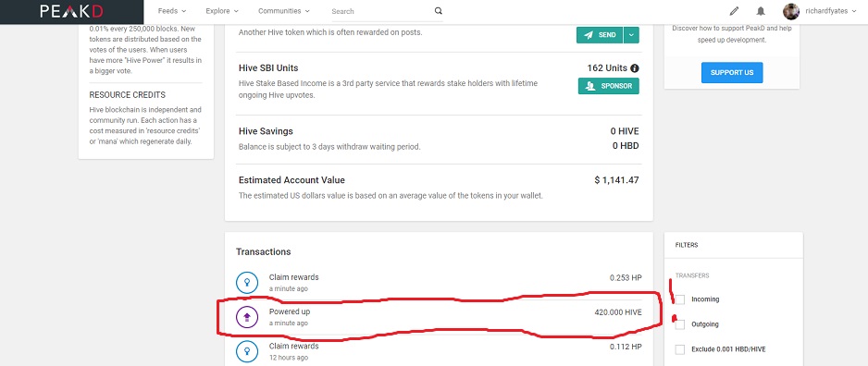The image size is (868, 366).
Task: Open the notifications bell icon
Action: coord(762,11)
